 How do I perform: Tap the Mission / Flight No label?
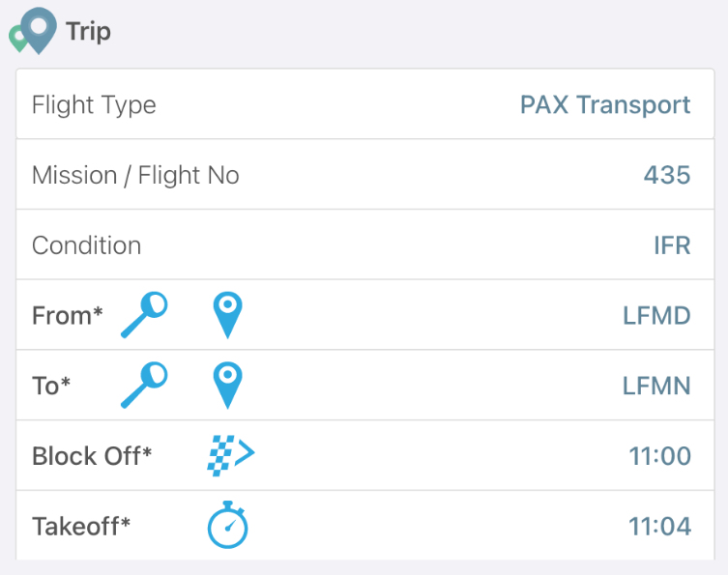click(135, 176)
